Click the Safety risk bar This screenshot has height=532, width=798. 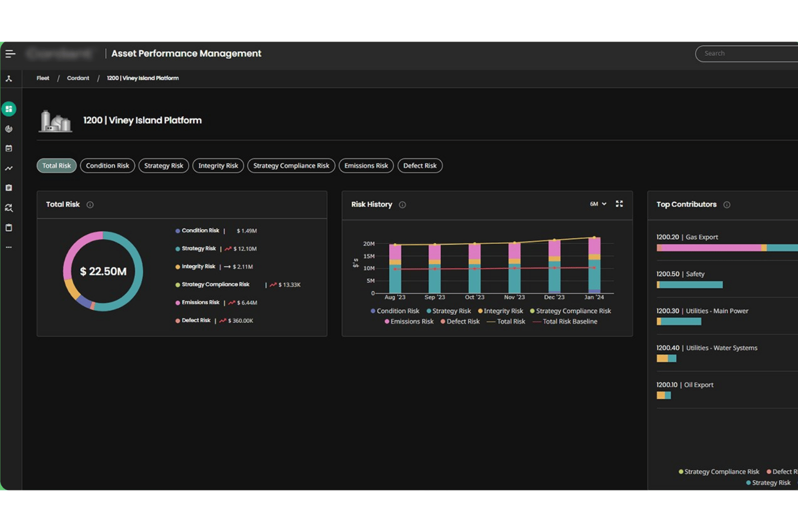pyautogui.click(x=690, y=285)
